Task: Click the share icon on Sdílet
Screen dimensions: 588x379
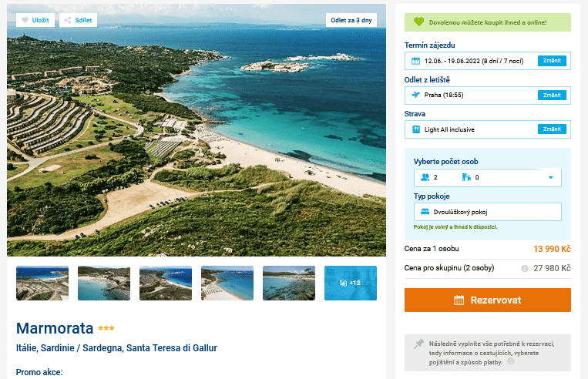Action: [x=69, y=20]
